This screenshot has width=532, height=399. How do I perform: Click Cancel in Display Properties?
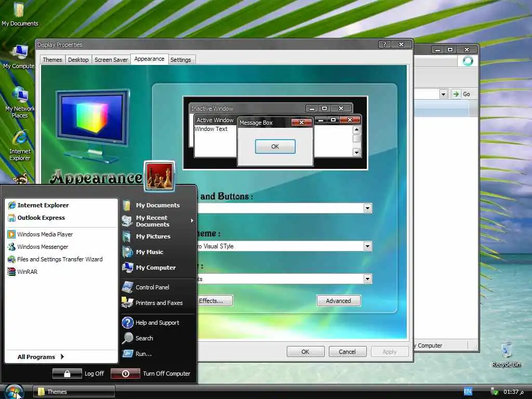tap(347, 352)
